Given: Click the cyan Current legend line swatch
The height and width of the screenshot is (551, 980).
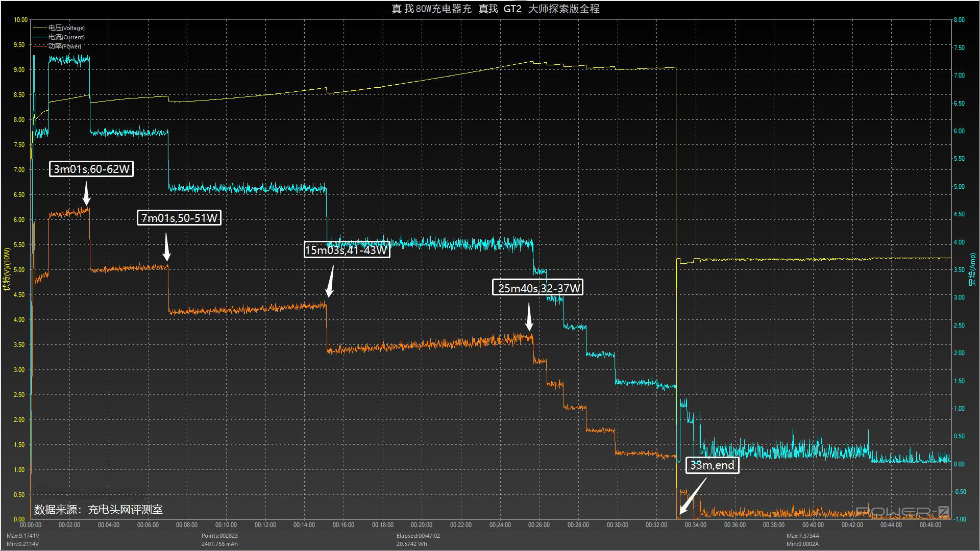Looking at the screenshot, I should coord(40,37).
